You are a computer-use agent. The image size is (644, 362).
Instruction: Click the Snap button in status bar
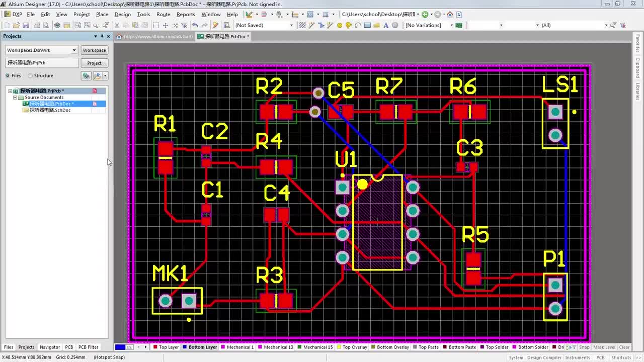[584, 347]
